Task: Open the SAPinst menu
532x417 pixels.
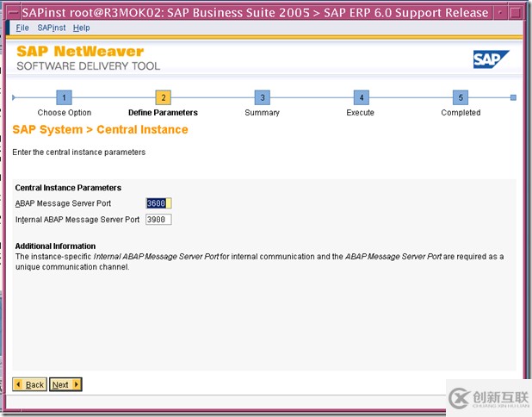Action: (52, 28)
